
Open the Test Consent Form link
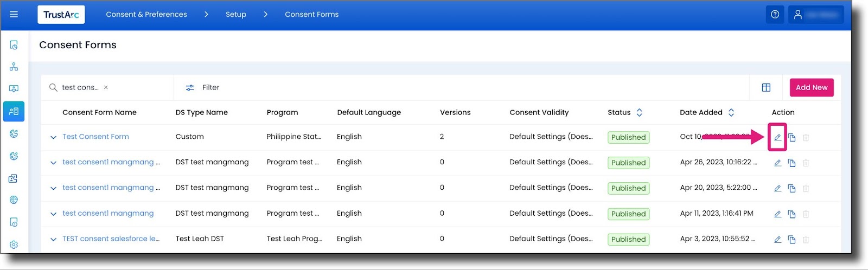[95, 137]
